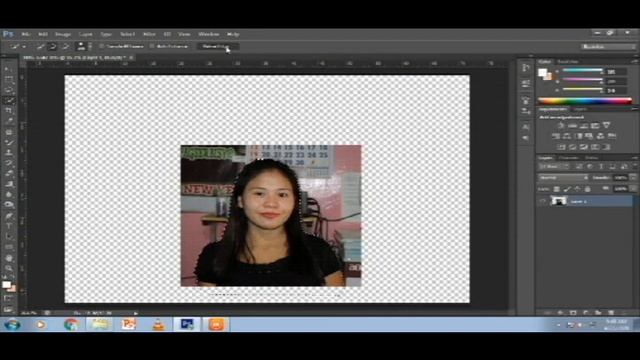This screenshot has width=640, height=360.
Task: Select the Zoom tool in the toolbox
Action: 9,268
